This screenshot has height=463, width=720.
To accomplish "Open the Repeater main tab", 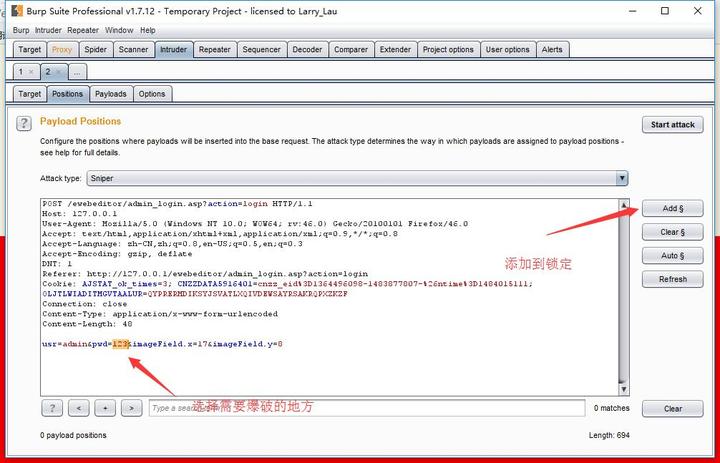I will (214, 50).
